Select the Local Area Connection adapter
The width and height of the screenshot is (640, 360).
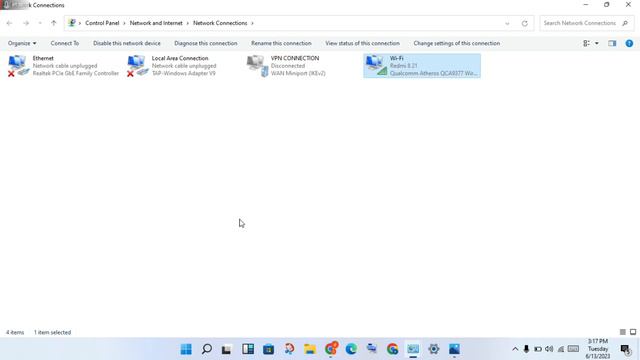click(173, 66)
